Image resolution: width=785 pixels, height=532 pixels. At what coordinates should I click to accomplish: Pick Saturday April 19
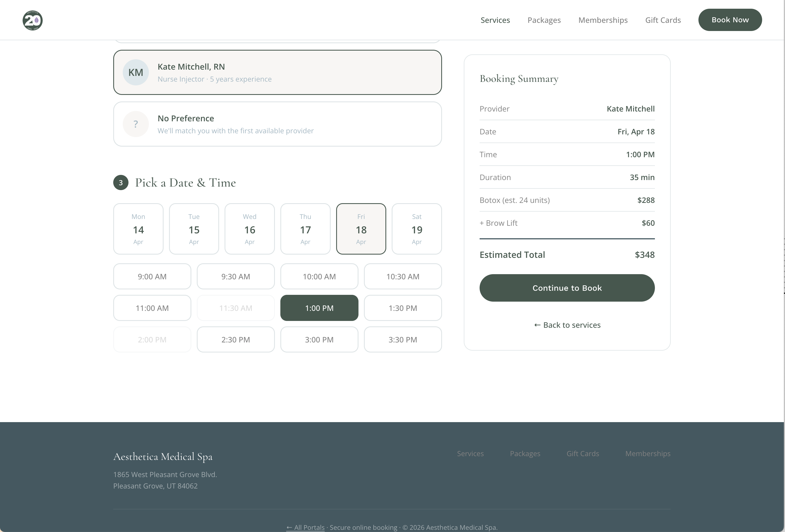(x=417, y=229)
